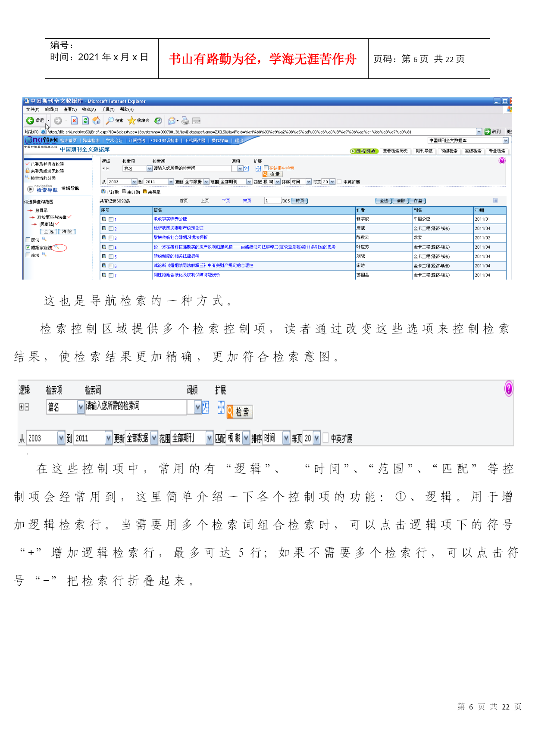Click the 检索导航 play-arrow icon
Viewport: 535px width, 756px height.
tap(30, 189)
